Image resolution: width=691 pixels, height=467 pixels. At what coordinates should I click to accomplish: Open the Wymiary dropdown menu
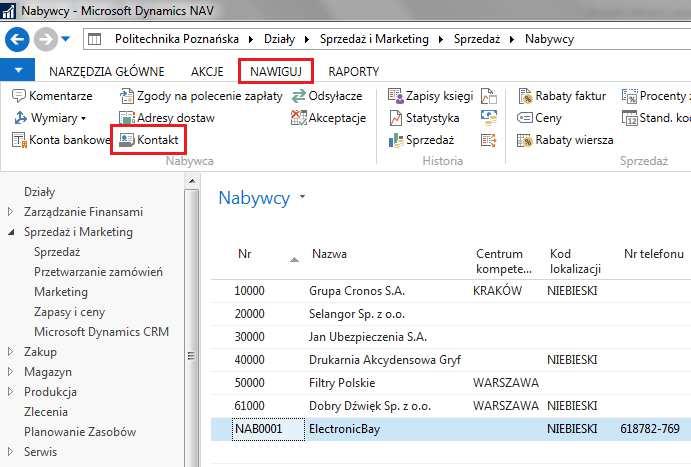click(x=51, y=118)
